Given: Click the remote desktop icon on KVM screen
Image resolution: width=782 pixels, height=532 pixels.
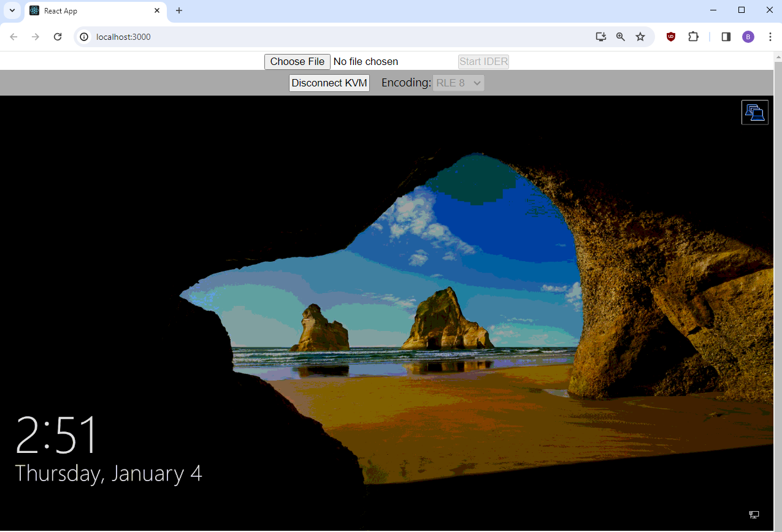Looking at the screenshot, I should coord(754,112).
